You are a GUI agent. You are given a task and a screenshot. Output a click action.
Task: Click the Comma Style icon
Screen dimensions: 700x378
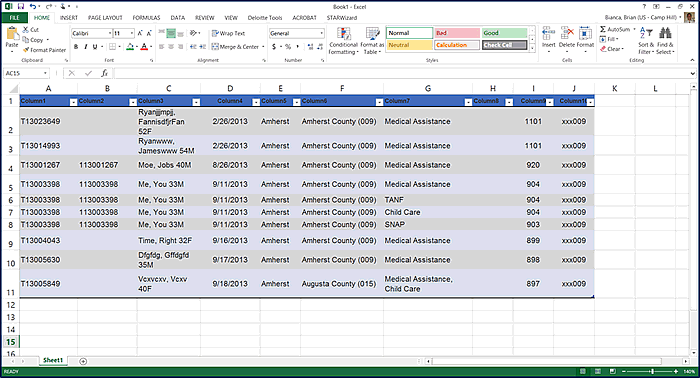[x=298, y=46]
